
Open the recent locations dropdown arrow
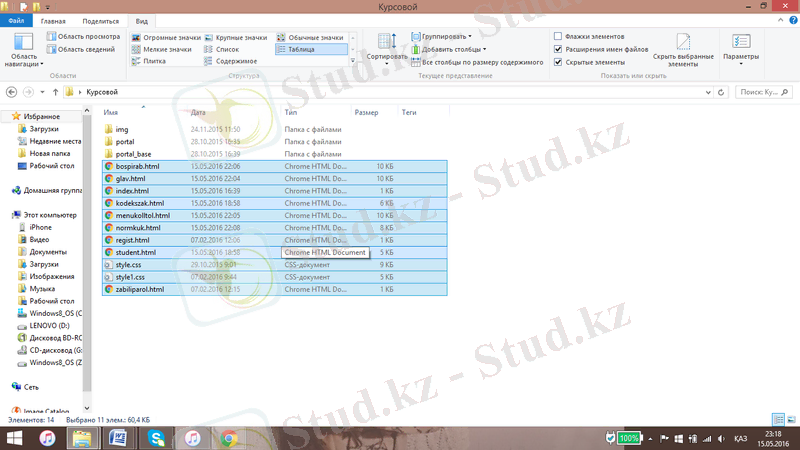coord(42,92)
